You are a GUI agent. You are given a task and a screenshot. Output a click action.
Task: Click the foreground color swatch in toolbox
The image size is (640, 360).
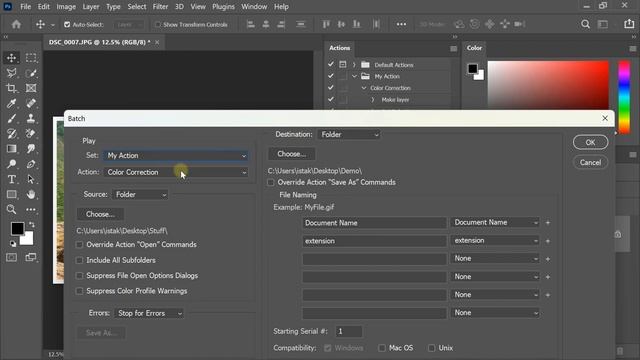(x=17, y=229)
